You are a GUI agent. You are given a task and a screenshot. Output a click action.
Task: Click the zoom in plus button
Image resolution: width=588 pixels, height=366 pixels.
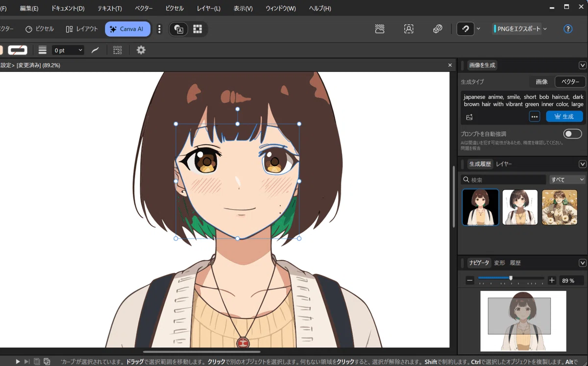pyautogui.click(x=552, y=280)
